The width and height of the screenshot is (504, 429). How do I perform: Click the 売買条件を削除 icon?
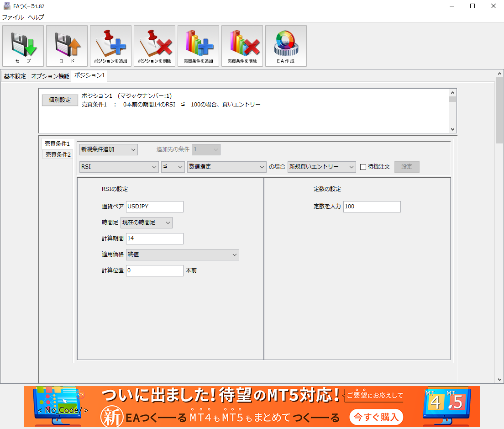click(242, 46)
